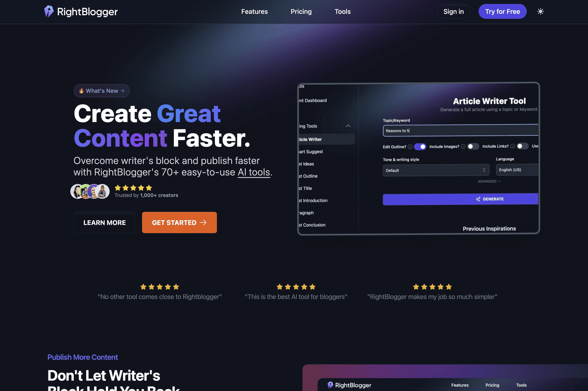Screen dimensions: 588x391
Task: Click "RightBlogger makes my job so much simpler" quote
Action: pos(432,297)
